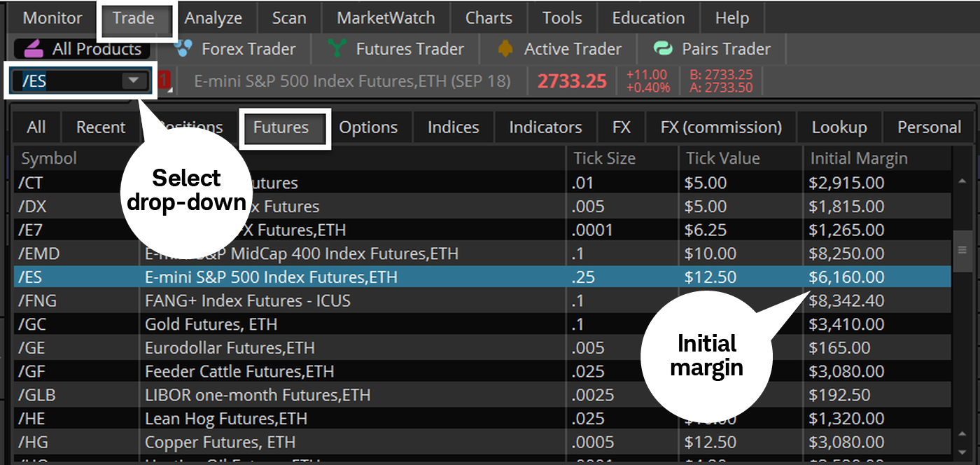The image size is (980, 465).
Task: Switch to the Options tab
Action: pos(369,127)
